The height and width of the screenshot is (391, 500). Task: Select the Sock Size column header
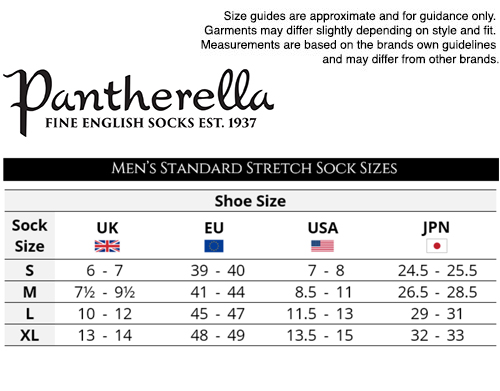(29, 236)
